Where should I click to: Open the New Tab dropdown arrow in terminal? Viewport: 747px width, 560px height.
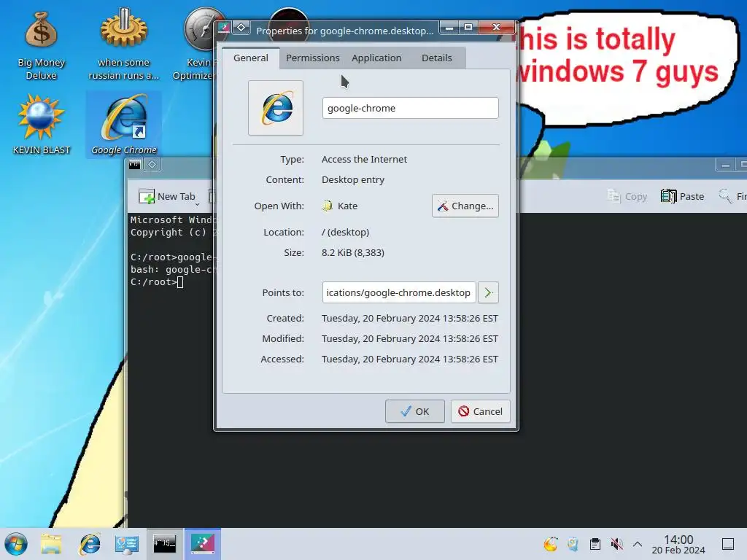(x=197, y=204)
